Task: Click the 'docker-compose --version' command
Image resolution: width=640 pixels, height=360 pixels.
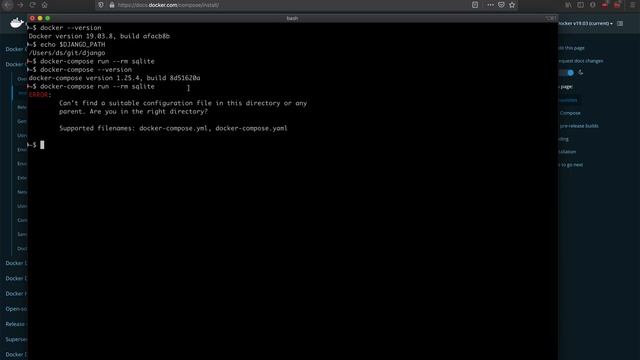Action: 86,70
